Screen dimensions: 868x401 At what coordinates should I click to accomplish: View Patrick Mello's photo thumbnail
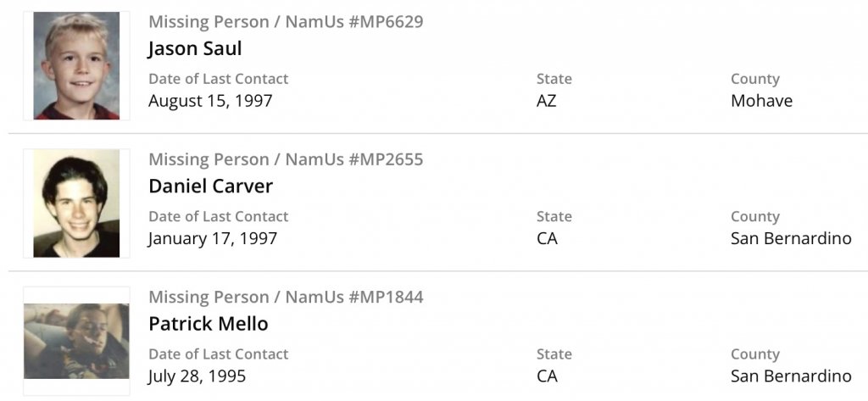click(x=76, y=341)
